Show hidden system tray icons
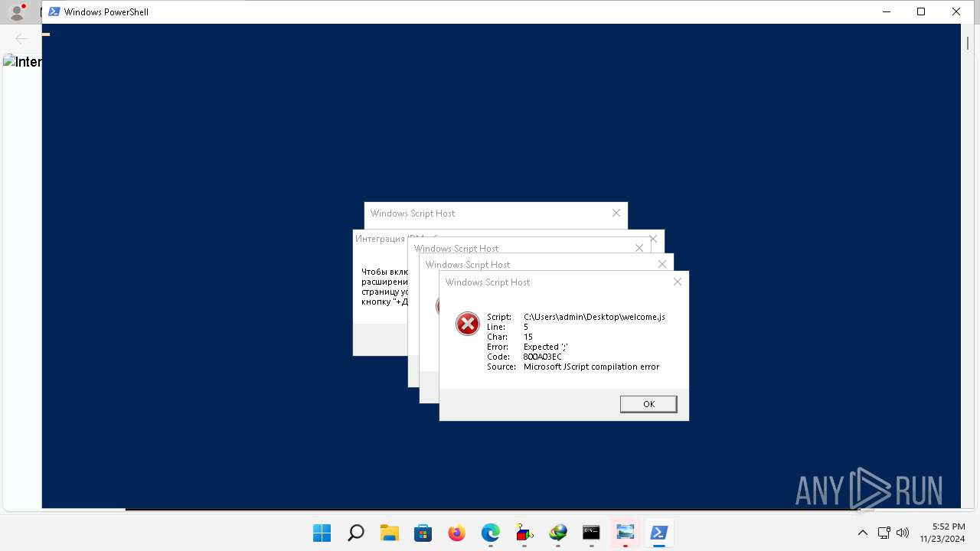980x551 pixels. click(862, 533)
